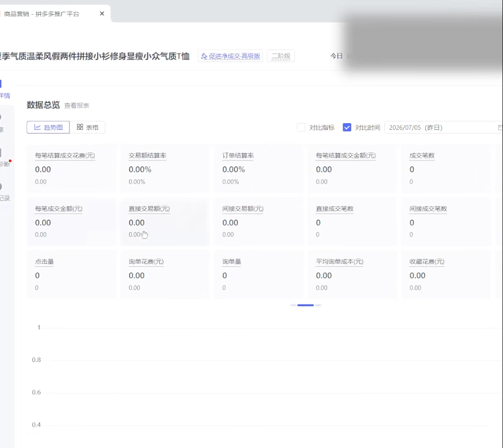Select the 询单花费(元) metric card
This screenshot has width=503, height=448.
tap(165, 275)
